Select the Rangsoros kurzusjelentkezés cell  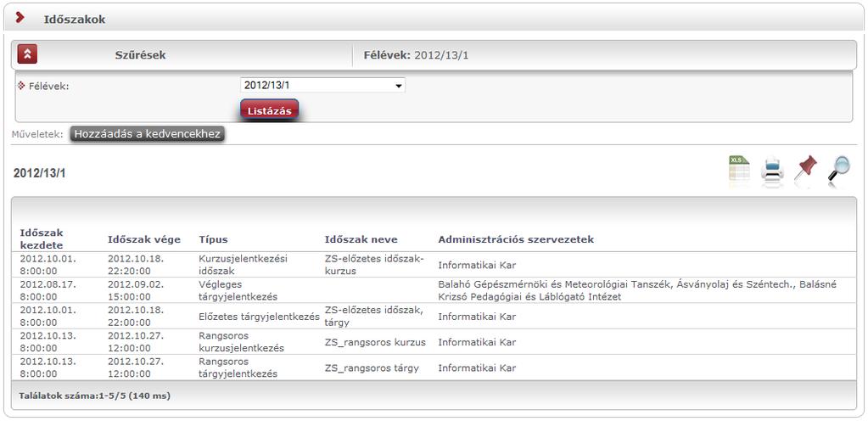241,342
